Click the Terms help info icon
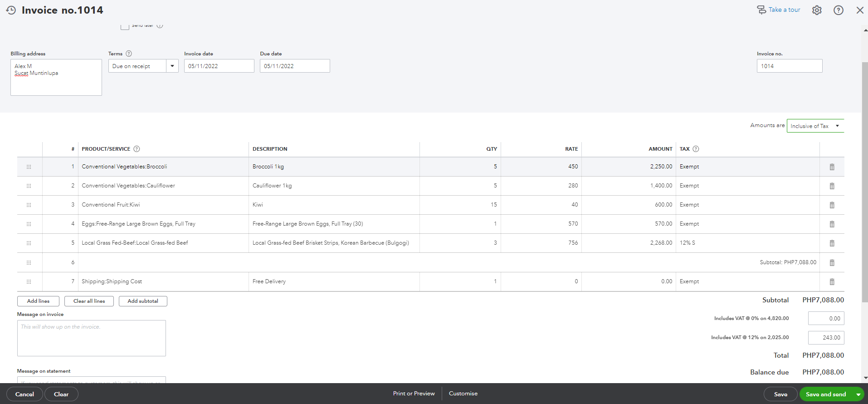868x404 pixels. (x=129, y=54)
